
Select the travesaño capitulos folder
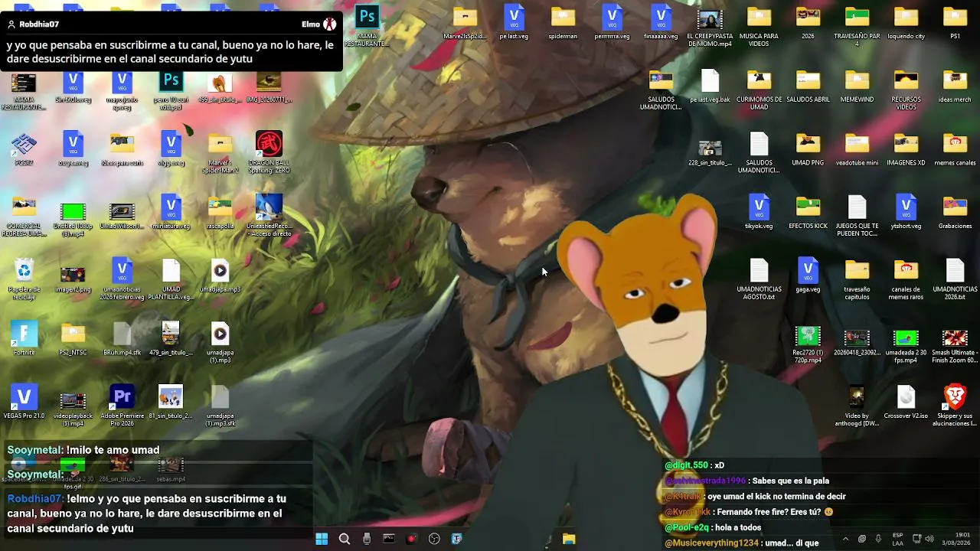click(x=857, y=279)
